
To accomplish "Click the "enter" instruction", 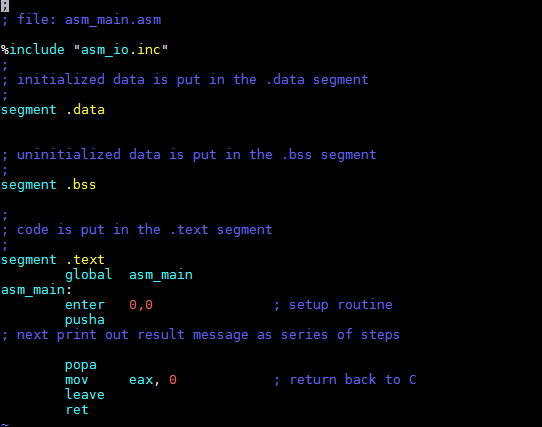I will 85,305.
